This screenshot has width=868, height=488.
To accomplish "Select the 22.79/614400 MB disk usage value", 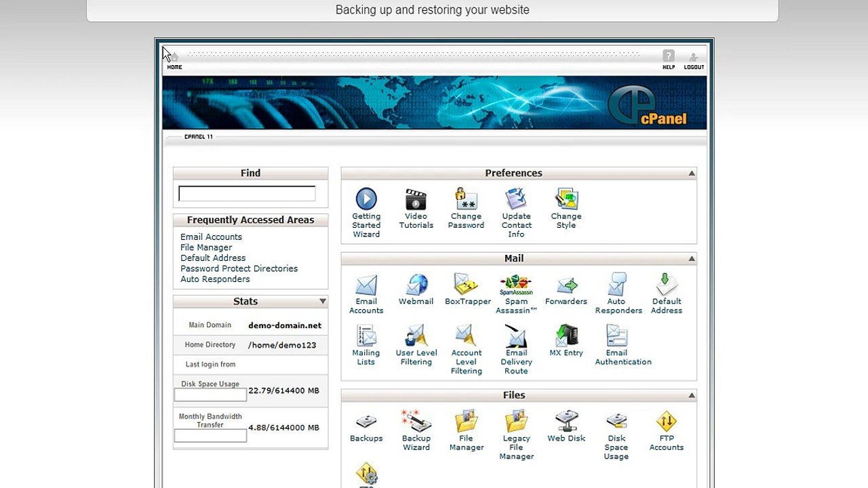I will [283, 391].
